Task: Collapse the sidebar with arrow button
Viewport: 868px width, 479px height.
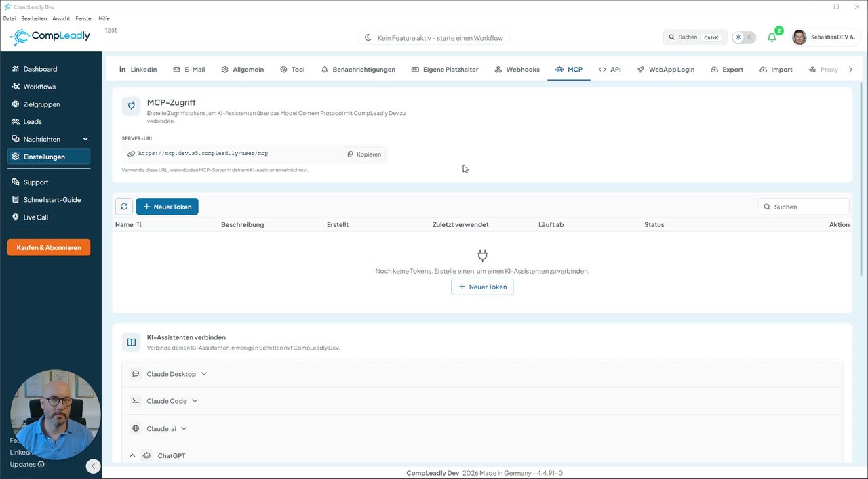Action: pyautogui.click(x=94, y=466)
